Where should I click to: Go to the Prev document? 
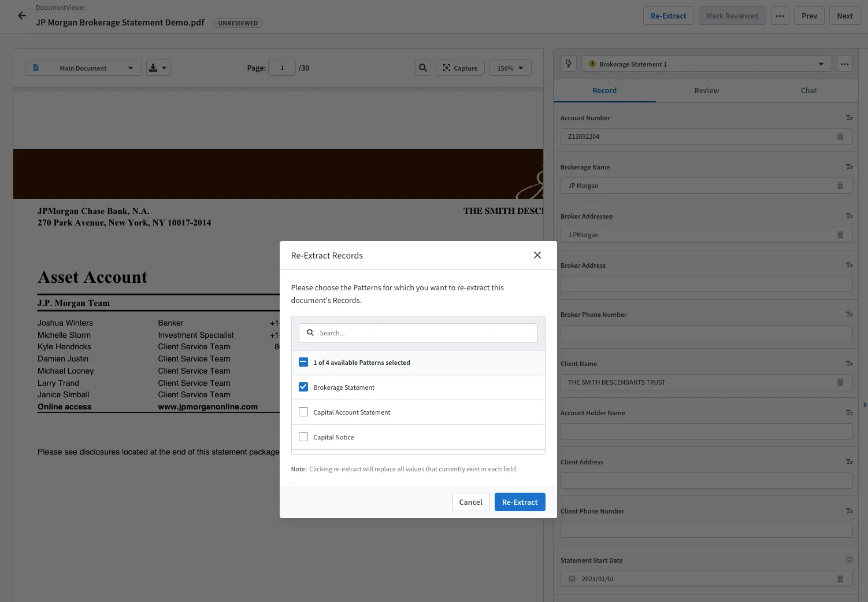pyautogui.click(x=809, y=16)
